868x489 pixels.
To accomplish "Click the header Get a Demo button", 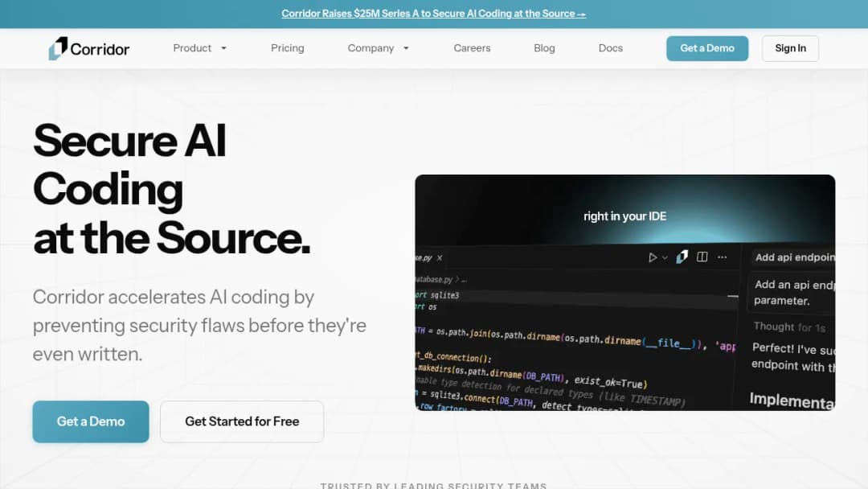I will click(x=707, y=49).
